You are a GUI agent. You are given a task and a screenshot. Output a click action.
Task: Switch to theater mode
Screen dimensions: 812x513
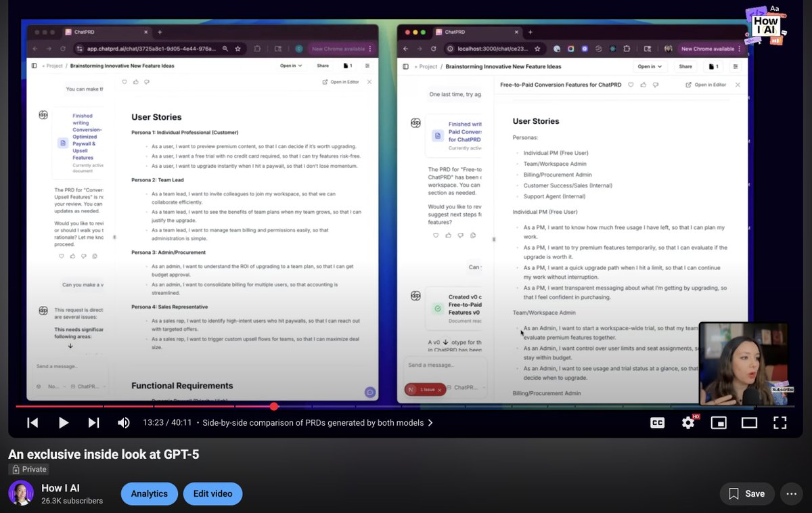(x=749, y=423)
